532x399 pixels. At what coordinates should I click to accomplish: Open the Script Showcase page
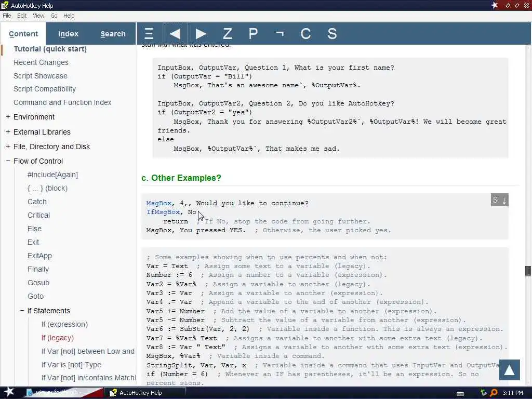41,76
